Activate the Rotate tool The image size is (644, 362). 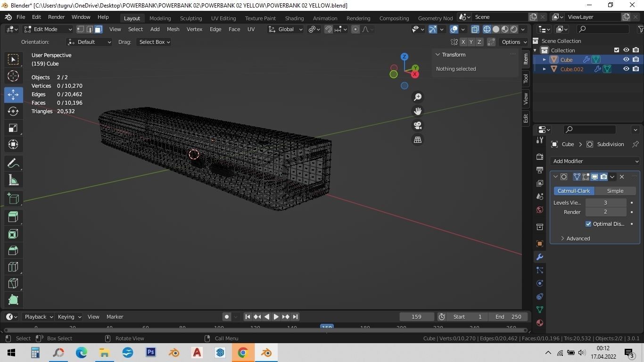pos(13,111)
